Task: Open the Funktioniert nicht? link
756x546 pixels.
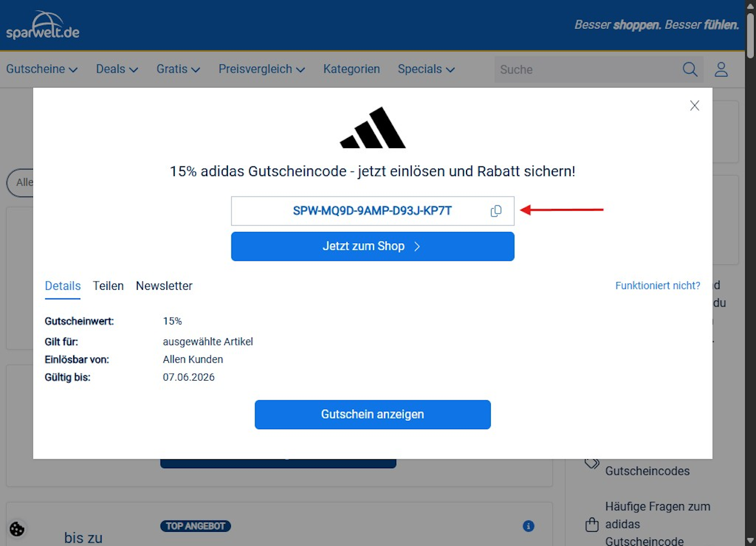Action: [x=658, y=286]
